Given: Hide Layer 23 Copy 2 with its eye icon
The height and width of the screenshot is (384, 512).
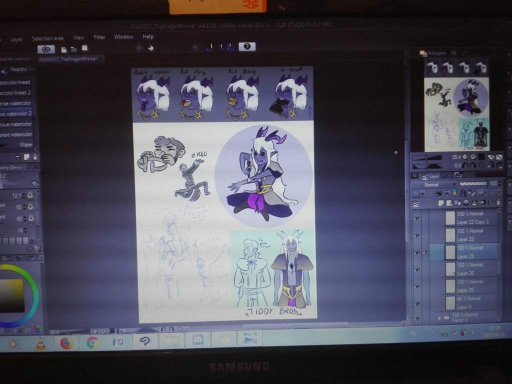Looking at the screenshot, I should pos(417,219).
